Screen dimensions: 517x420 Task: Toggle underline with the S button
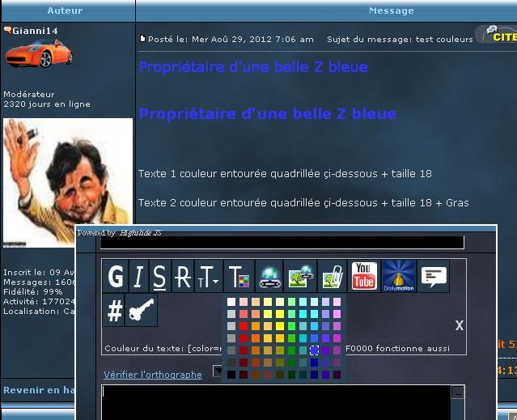tap(160, 277)
